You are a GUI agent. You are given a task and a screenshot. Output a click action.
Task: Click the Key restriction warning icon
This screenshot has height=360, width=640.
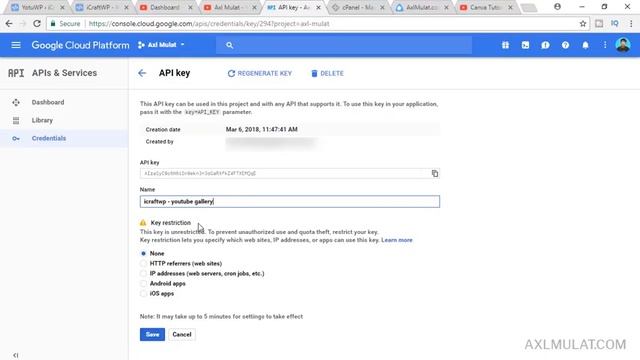[143, 223]
